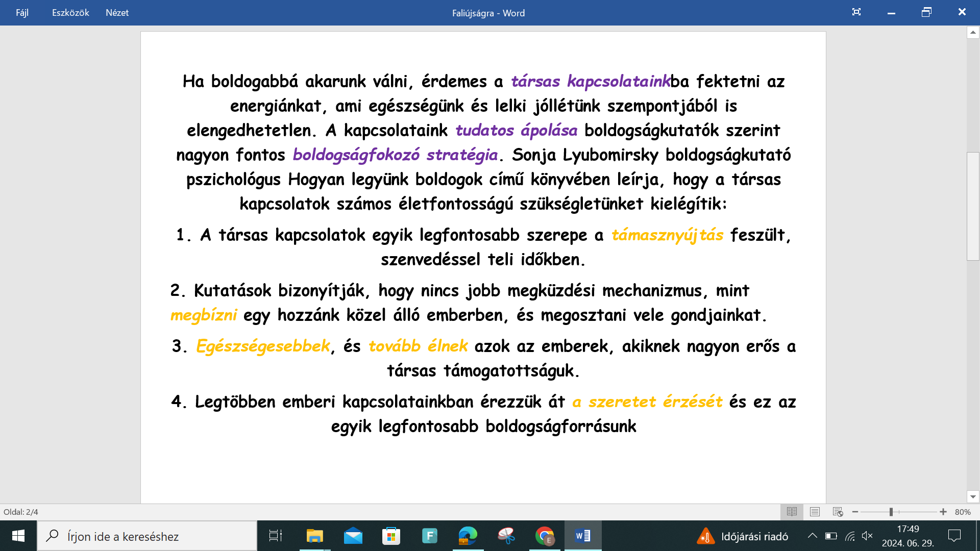
Task: Click the orange text 'a szeretet érzését'
Action: [647, 402]
